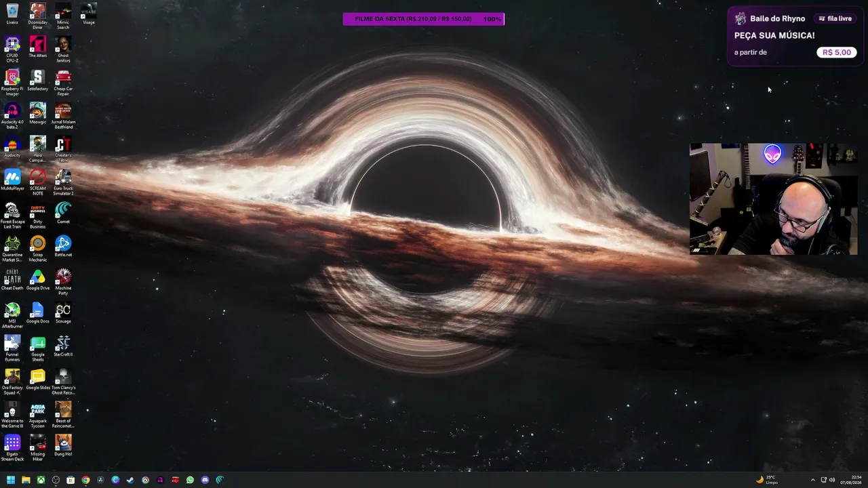The height and width of the screenshot is (488, 868).
Task: Open the Mimic Search desktop shortcut
Action: coord(63,16)
